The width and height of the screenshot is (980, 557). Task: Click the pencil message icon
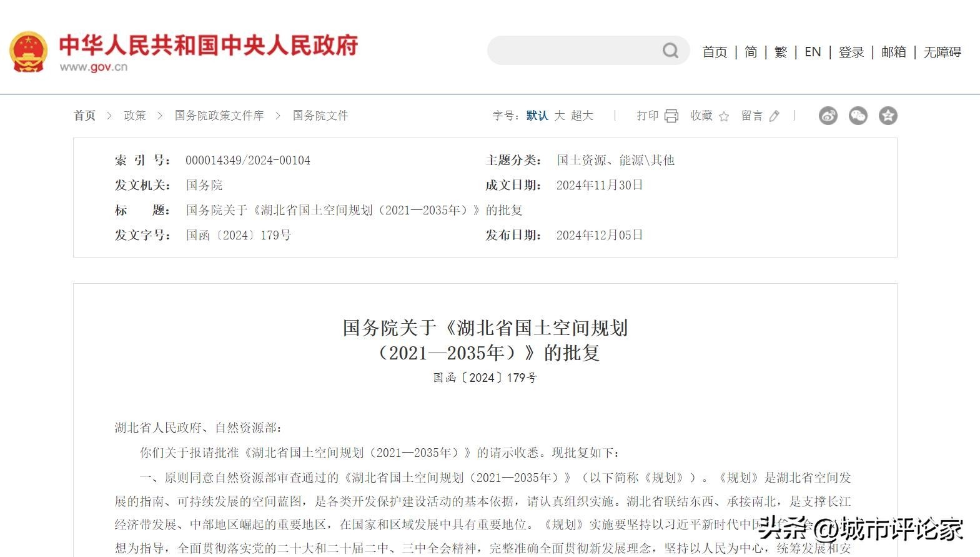(775, 116)
